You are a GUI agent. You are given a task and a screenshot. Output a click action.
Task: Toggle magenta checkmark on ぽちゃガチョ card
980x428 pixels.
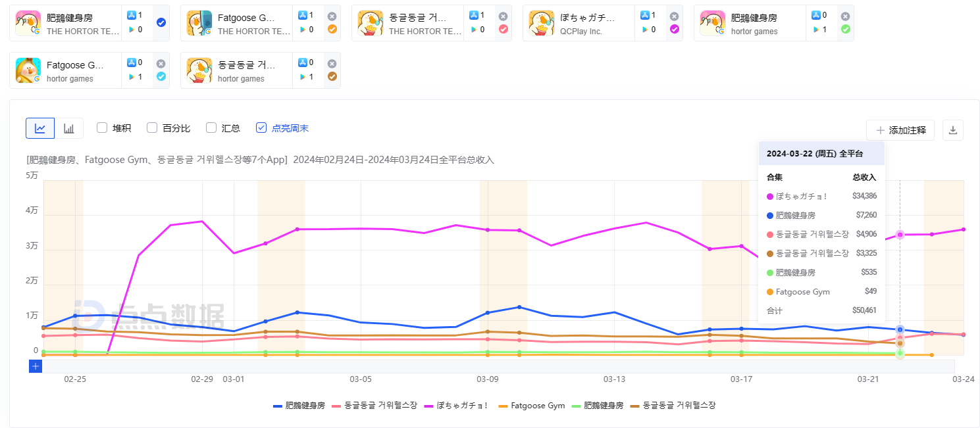coord(674,30)
